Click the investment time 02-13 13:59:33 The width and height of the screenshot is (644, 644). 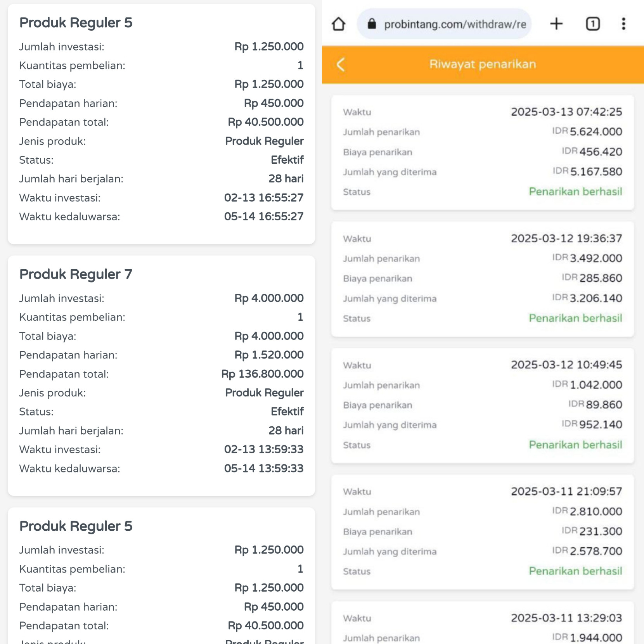click(264, 449)
